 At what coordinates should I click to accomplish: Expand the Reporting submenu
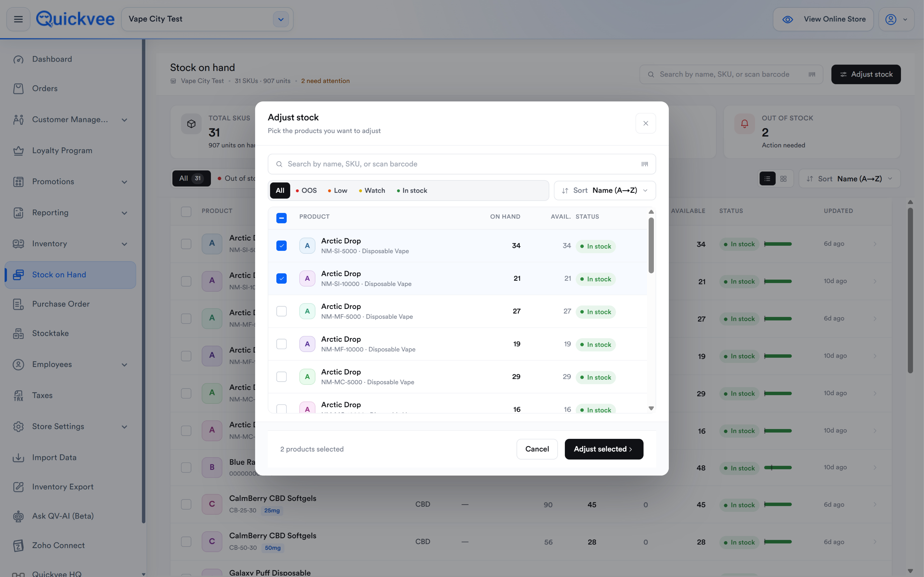(124, 213)
